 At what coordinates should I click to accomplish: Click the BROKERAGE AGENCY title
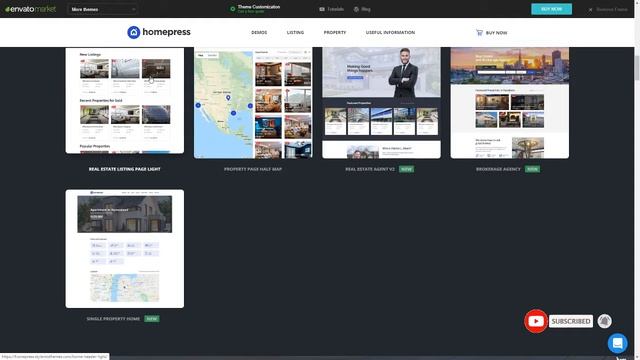498,169
